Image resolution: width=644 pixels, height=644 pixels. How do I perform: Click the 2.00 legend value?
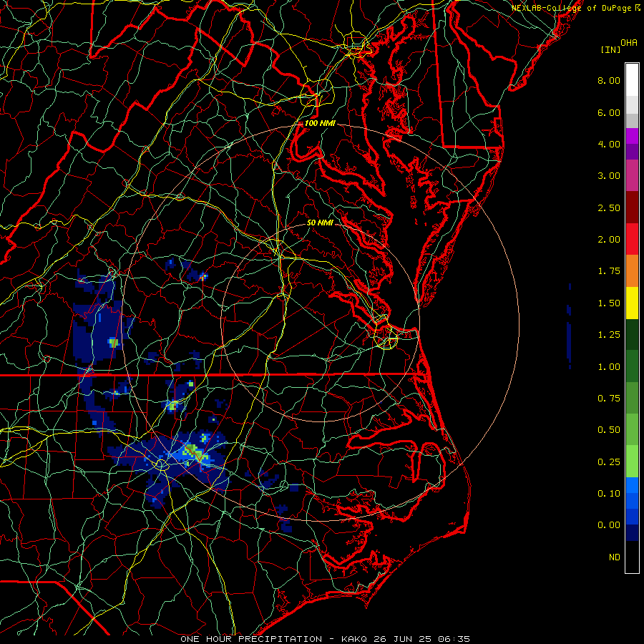(609, 240)
